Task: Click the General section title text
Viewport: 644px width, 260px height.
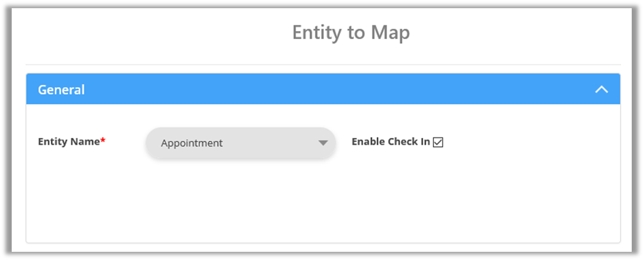Action: [61, 90]
